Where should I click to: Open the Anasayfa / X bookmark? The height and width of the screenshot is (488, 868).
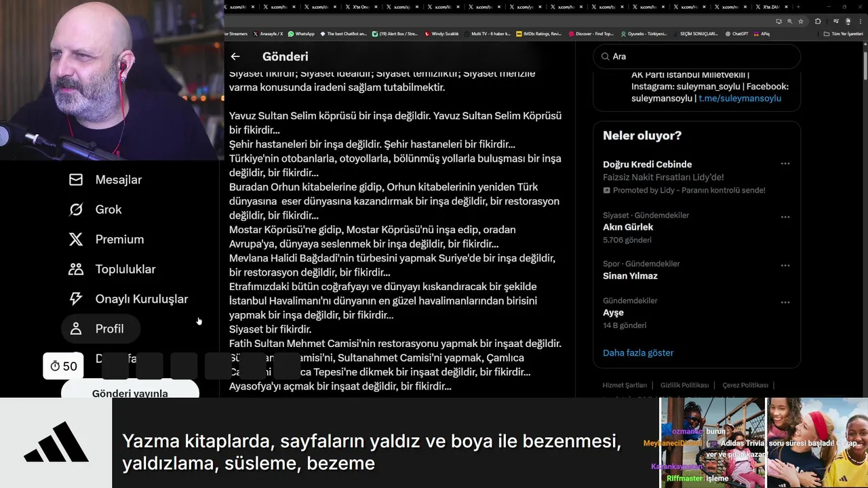(268, 34)
